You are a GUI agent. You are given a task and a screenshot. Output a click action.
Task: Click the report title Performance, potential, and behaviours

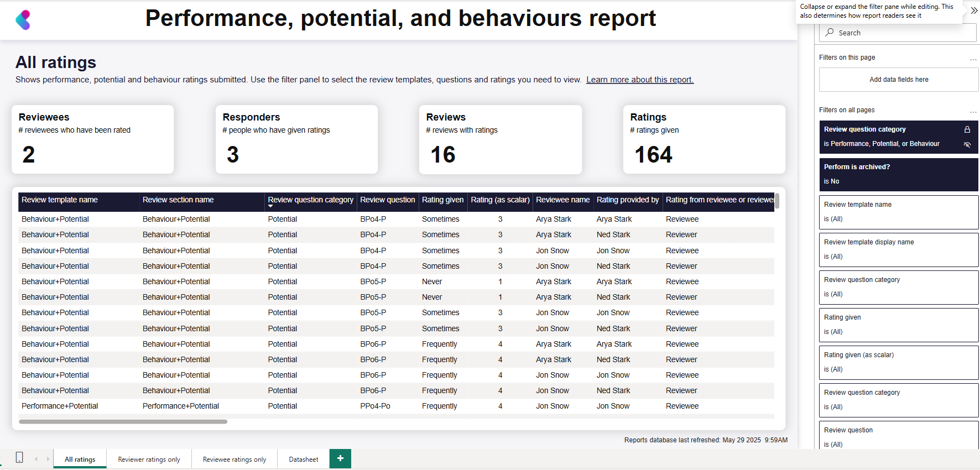(x=400, y=18)
